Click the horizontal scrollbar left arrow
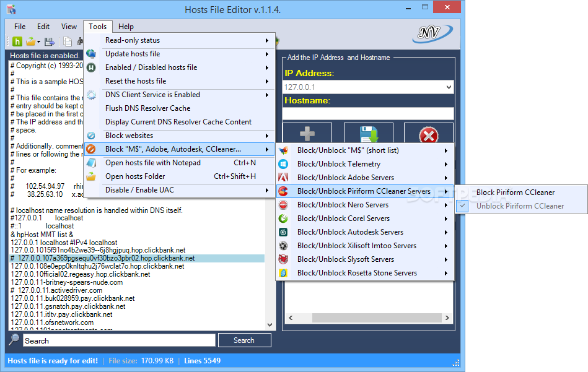This screenshot has height=372, width=588. click(x=291, y=318)
